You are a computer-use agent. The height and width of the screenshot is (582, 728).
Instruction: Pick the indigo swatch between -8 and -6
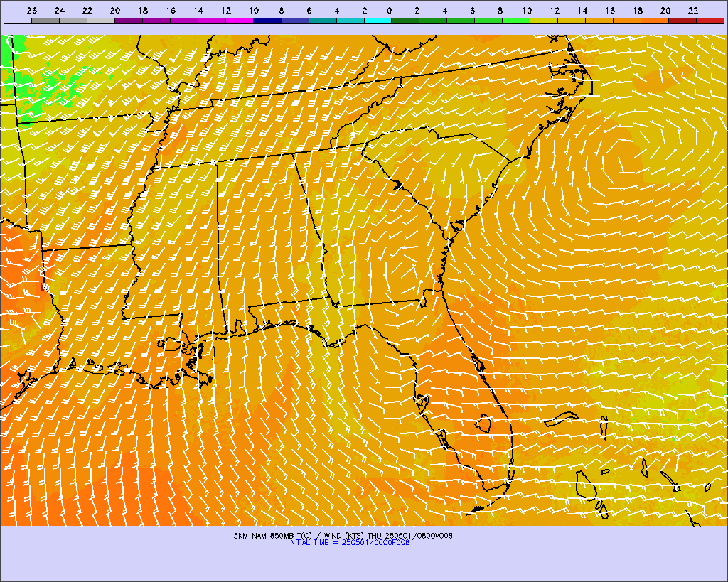click(x=295, y=21)
